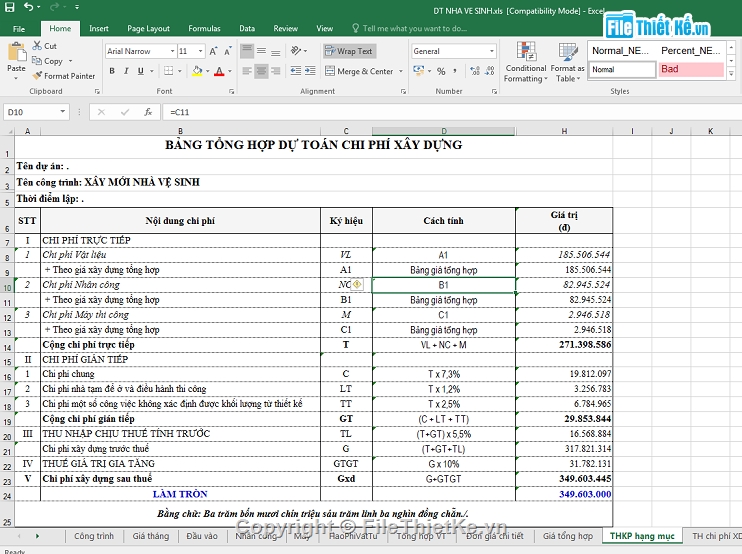Screen dimensions: 742x554
Task: Open the Công trình sheet tab
Action: point(94,536)
